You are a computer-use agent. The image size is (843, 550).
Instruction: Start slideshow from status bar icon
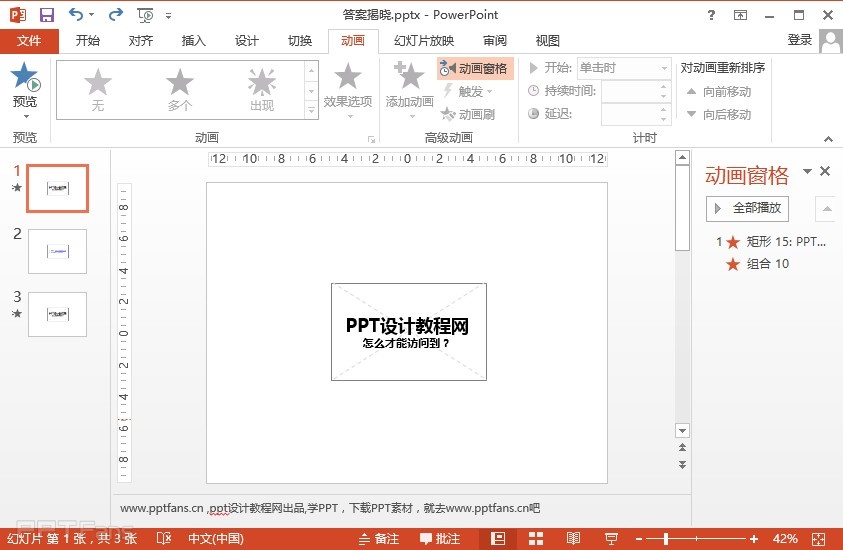(611, 539)
